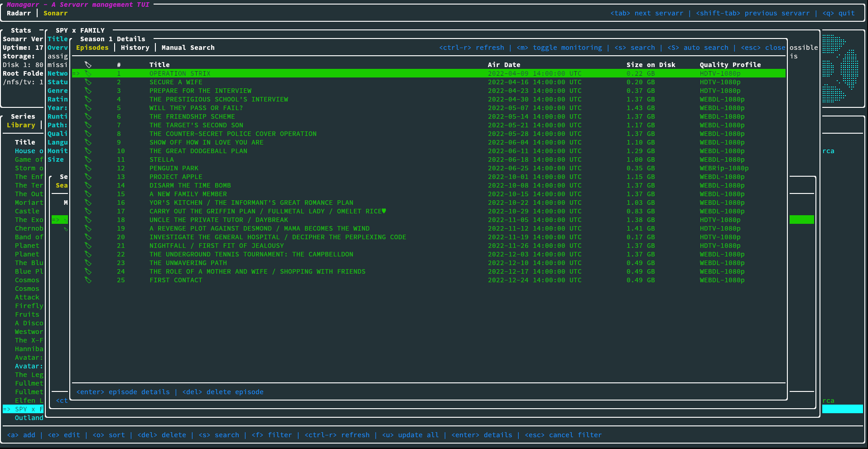Screen dimensions: 868x449
Task: Click tag icon for Project Apple episode
Action: 88,177
